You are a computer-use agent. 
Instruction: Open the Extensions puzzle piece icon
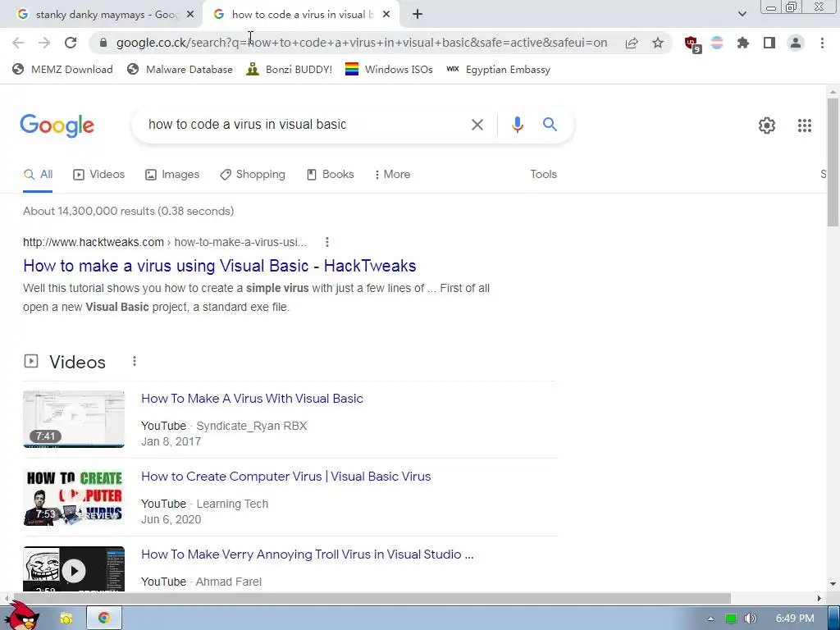click(x=742, y=43)
